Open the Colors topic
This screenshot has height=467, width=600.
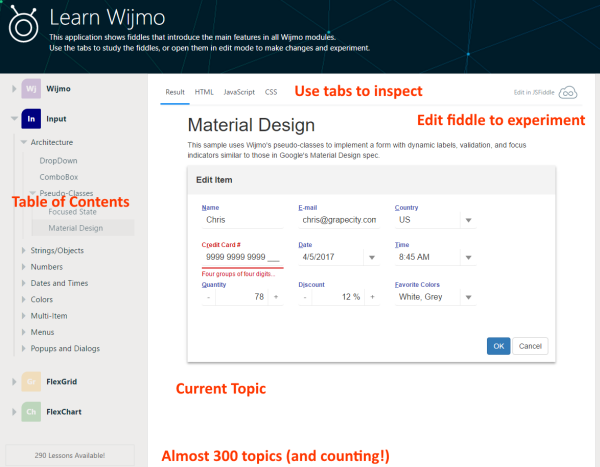(42, 299)
